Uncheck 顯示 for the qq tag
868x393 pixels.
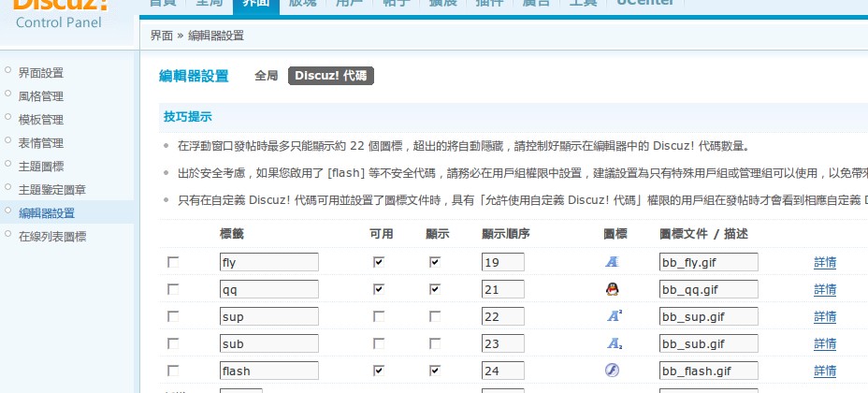coord(435,289)
